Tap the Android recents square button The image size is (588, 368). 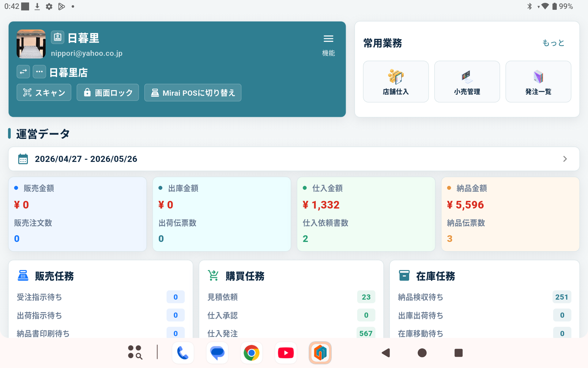coord(458,353)
